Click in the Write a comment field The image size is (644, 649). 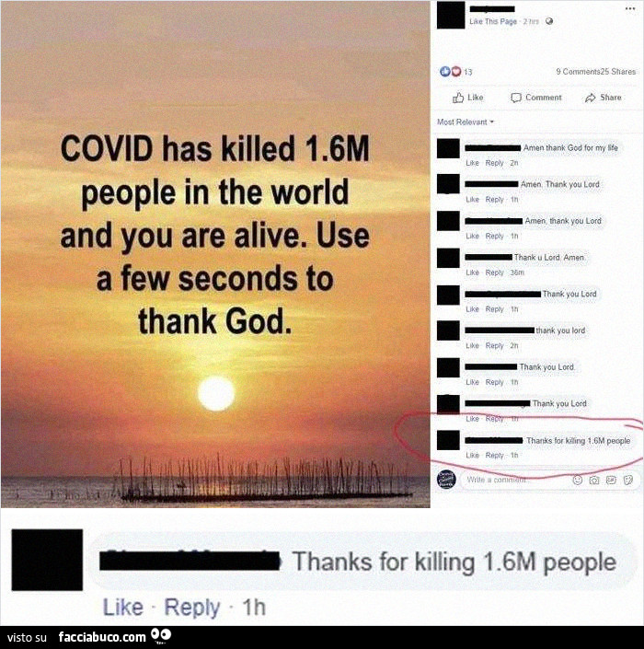point(515,481)
